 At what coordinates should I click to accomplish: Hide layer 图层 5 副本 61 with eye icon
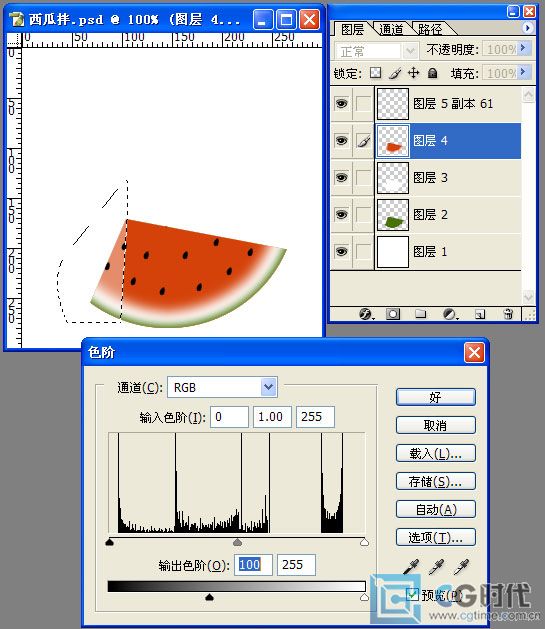[341, 103]
